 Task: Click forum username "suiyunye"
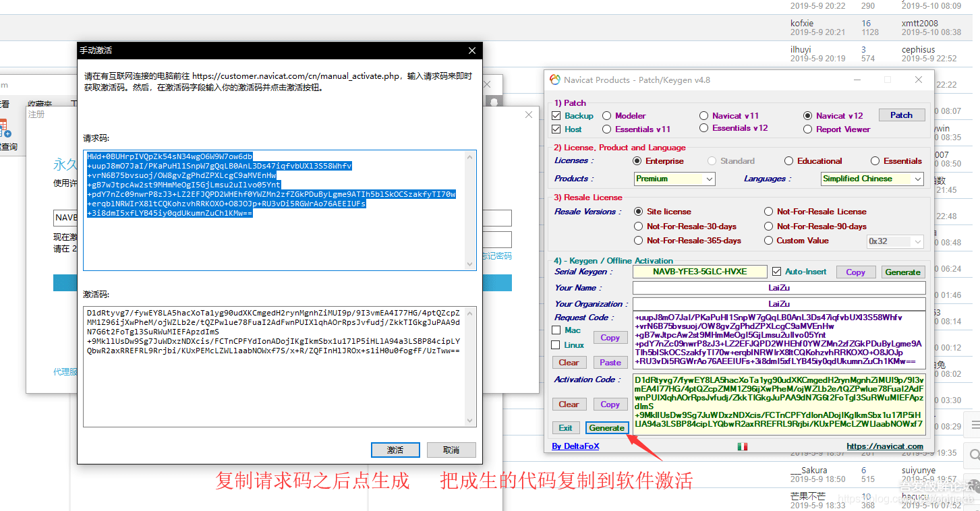coord(919,471)
